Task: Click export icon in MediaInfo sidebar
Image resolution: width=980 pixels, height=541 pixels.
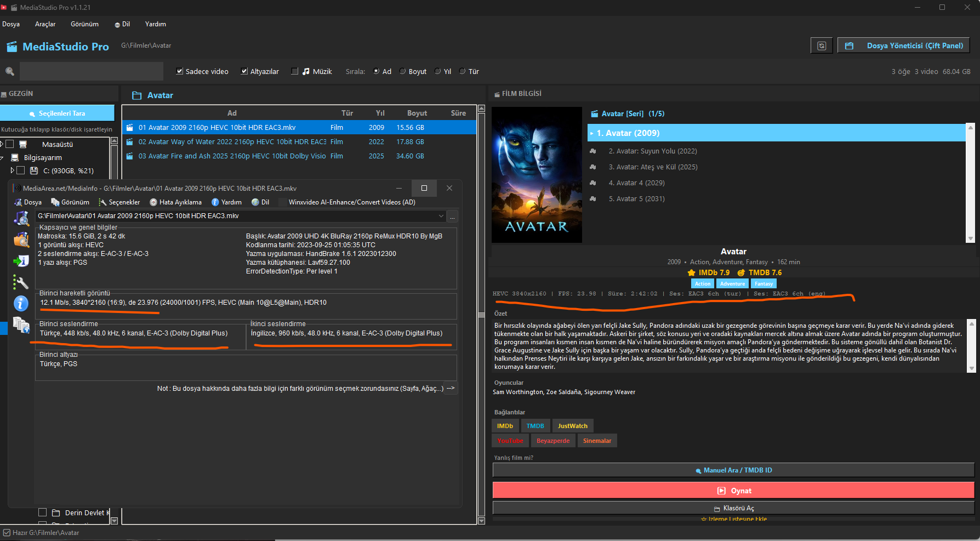Action: click(x=21, y=261)
